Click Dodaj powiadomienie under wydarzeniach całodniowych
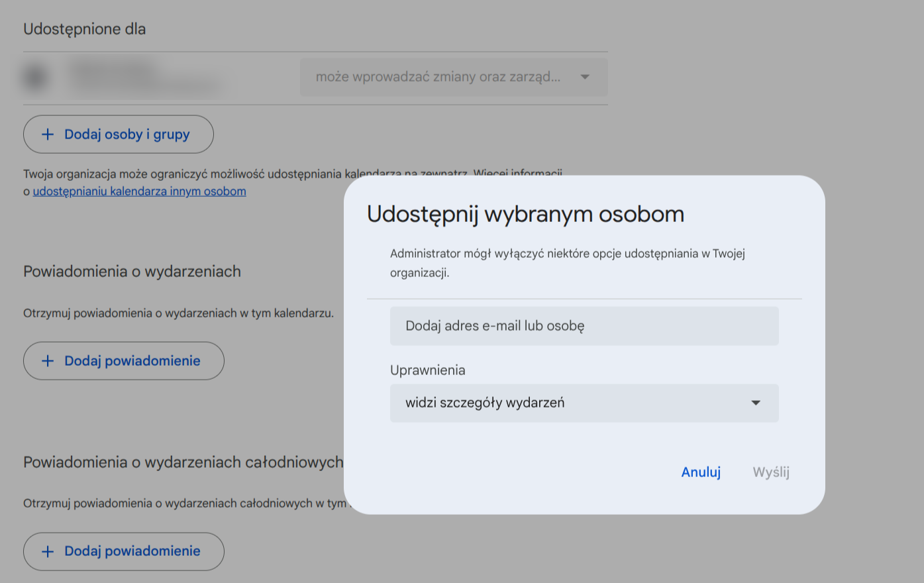Image resolution: width=924 pixels, height=583 pixels. pos(124,551)
